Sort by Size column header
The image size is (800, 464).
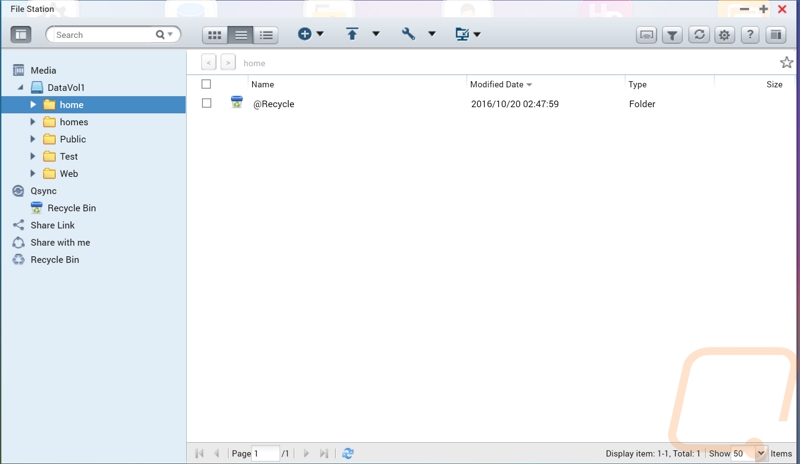click(774, 84)
